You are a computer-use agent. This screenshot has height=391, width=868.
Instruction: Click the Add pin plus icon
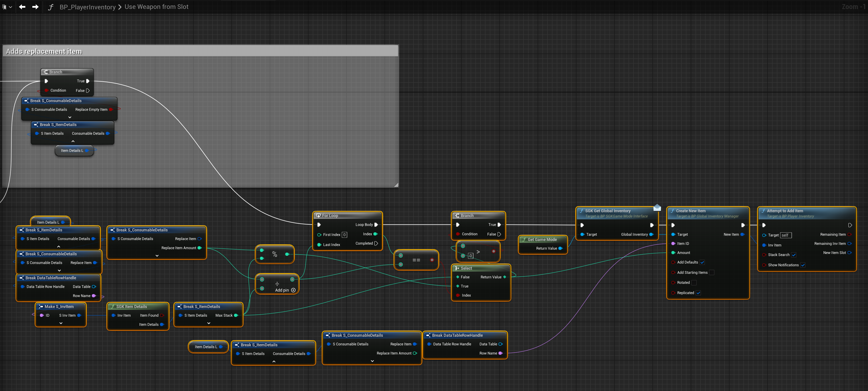(293, 290)
